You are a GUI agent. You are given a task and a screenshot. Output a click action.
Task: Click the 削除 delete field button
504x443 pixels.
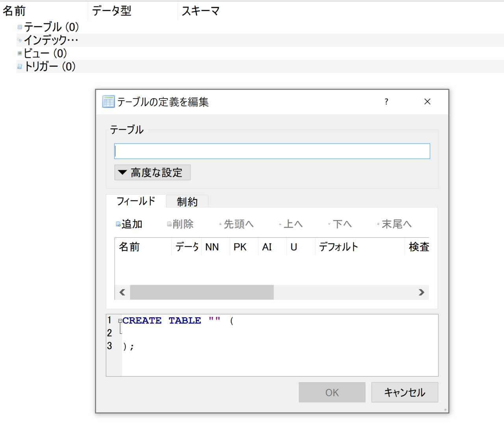pyautogui.click(x=180, y=224)
